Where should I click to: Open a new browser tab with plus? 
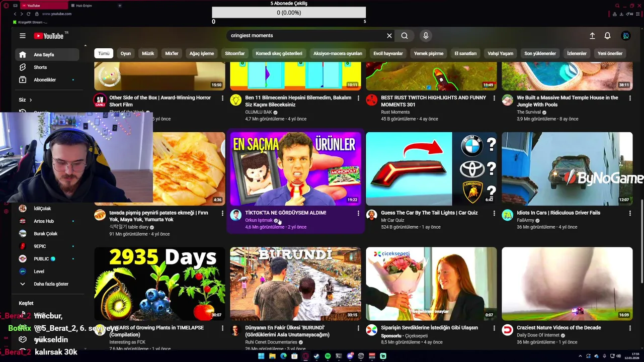click(120, 6)
